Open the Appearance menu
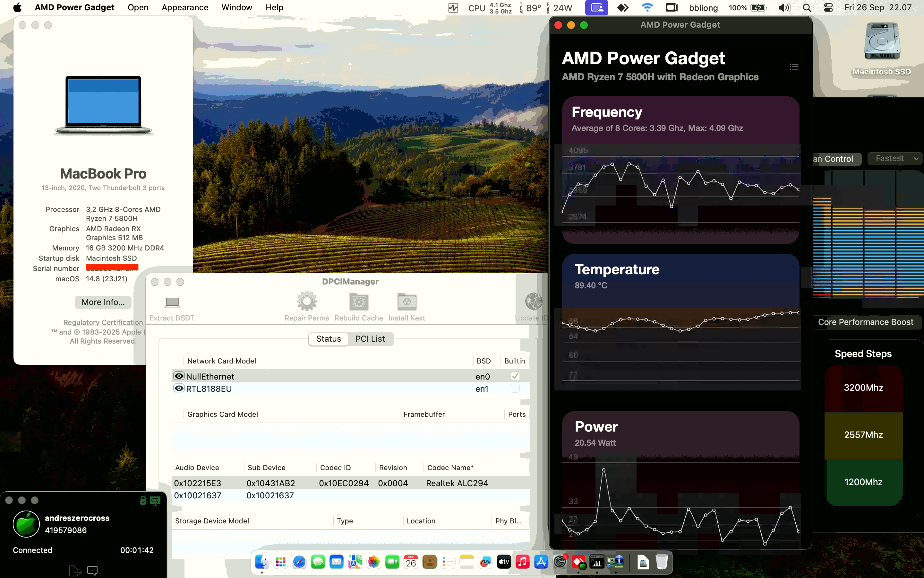 185,8
